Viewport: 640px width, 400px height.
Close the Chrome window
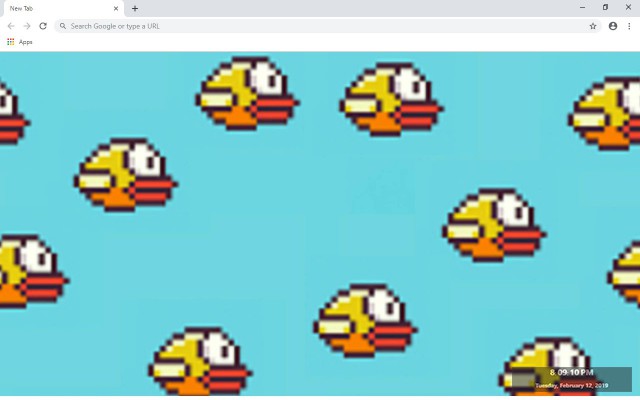(628, 7)
